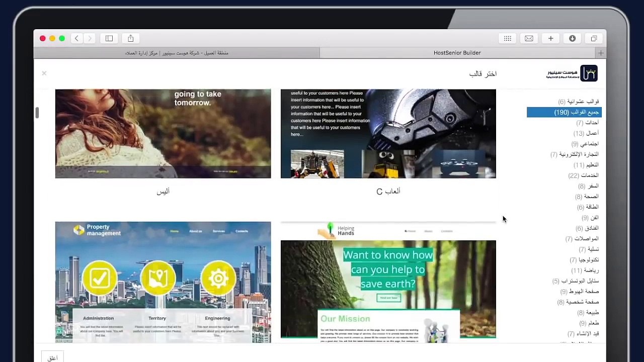Choose the Property management template thumbnail
This screenshot has width=644, height=362.
(x=163, y=282)
